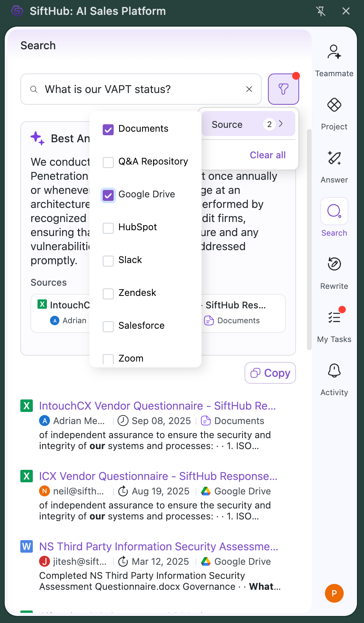
Task: Open the Activity bell icon
Action: (334, 371)
